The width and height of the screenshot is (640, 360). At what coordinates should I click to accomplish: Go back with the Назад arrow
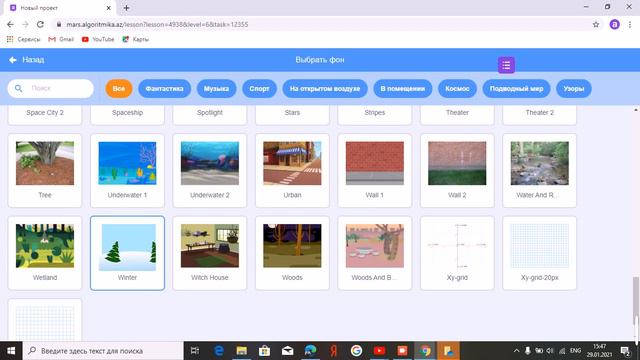pos(27,60)
